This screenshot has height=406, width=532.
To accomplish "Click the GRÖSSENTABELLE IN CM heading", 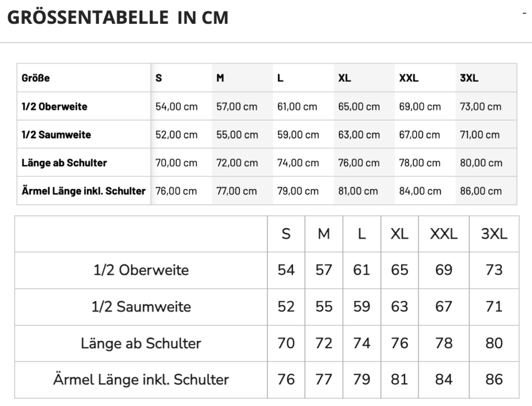I will [118, 18].
